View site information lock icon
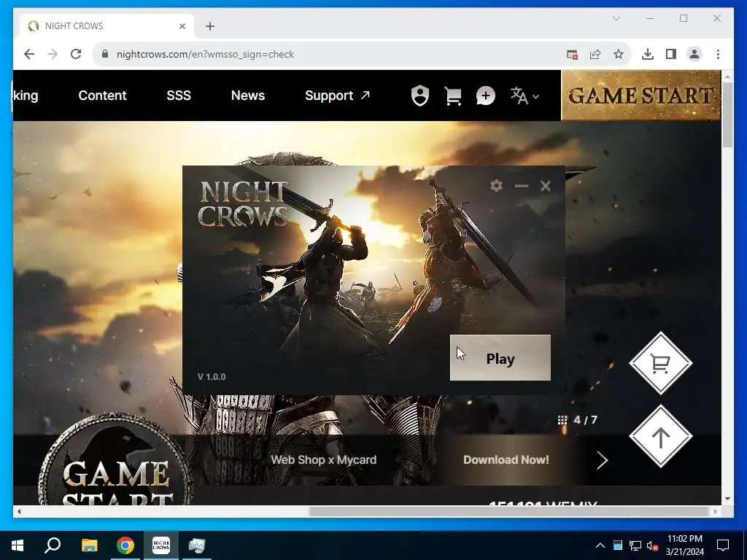The image size is (747, 560). (x=105, y=54)
